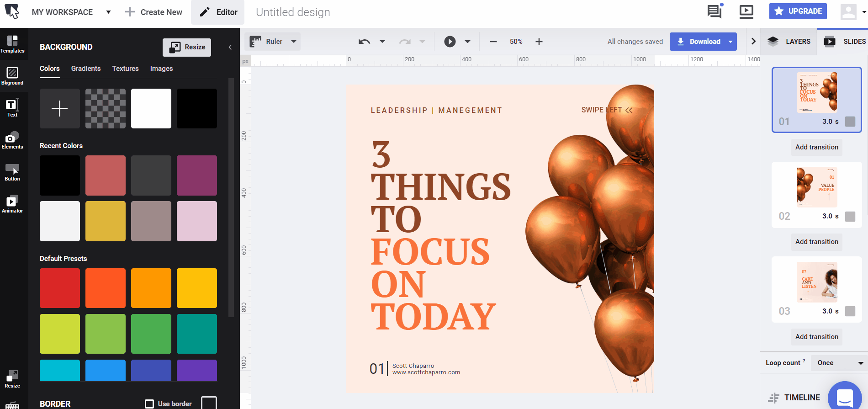The height and width of the screenshot is (409, 868).
Task: Expand the My Workspace dropdown
Action: pyautogui.click(x=108, y=12)
